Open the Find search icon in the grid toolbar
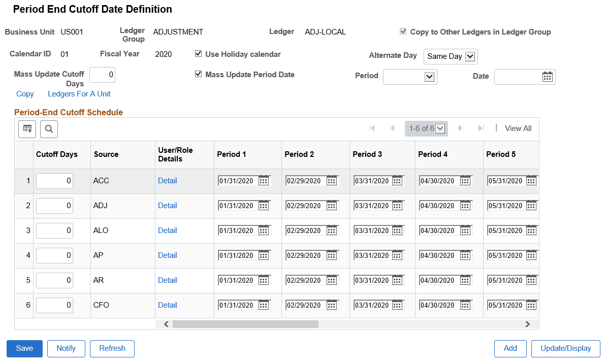The height and width of the screenshot is (364, 606). point(49,128)
